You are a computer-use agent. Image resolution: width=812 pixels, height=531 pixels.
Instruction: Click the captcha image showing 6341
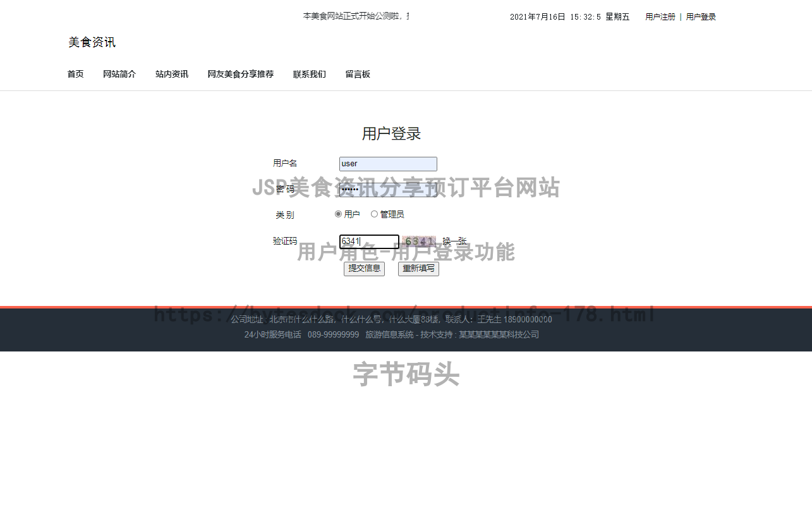(420, 241)
